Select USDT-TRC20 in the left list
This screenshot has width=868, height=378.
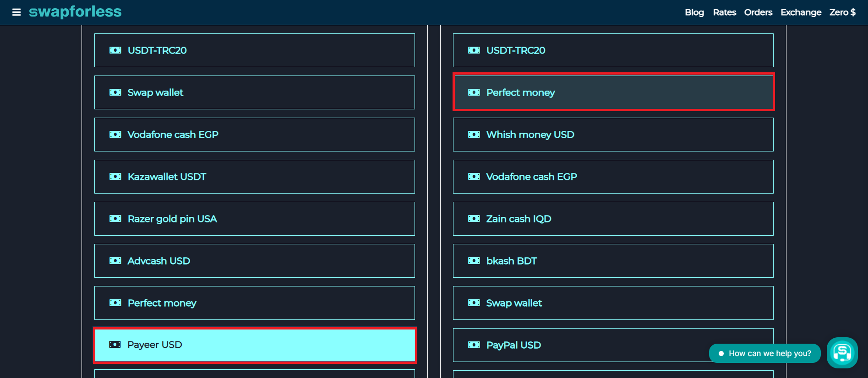[x=255, y=50]
